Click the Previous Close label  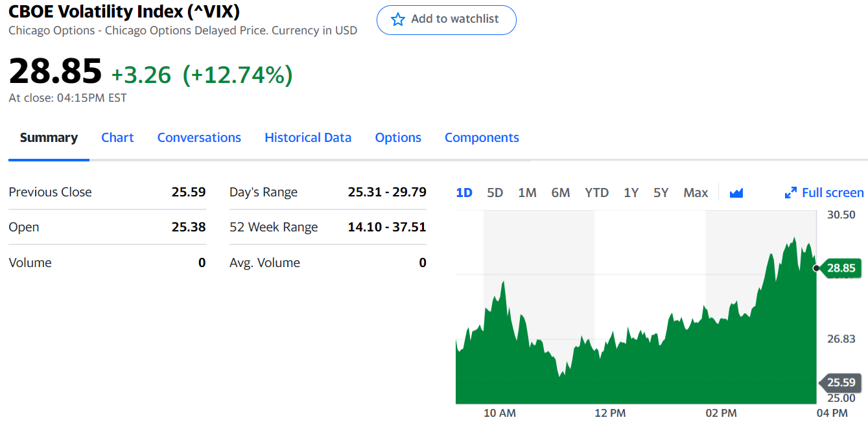click(50, 192)
